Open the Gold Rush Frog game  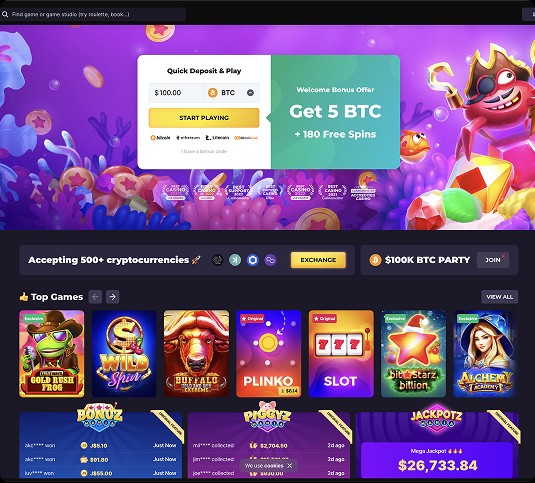pos(52,354)
